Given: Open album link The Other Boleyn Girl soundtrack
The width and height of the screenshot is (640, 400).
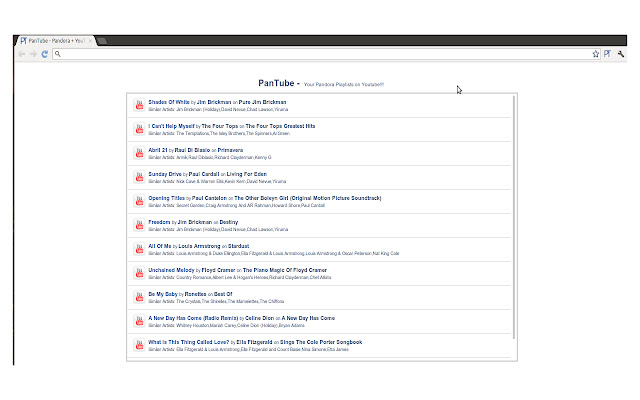Looking at the screenshot, I should 308,198.
